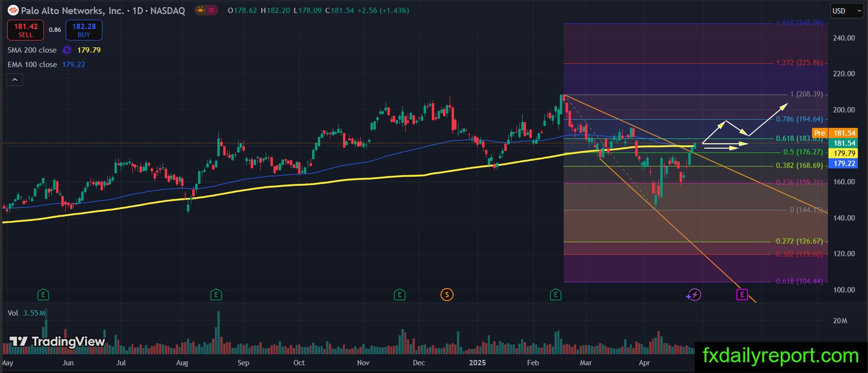Open the magenta upcoming earnings marker
The image size is (868, 373).
(x=742, y=294)
